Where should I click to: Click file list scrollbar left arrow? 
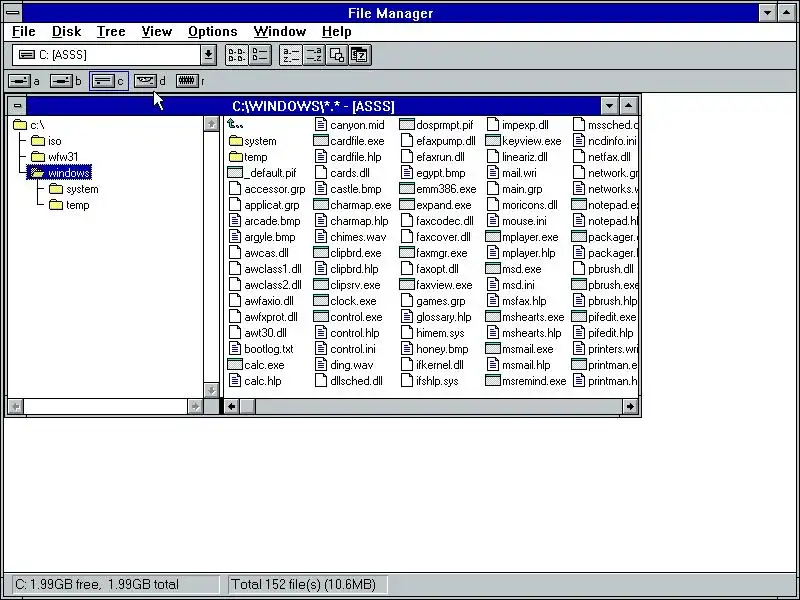pyautogui.click(x=232, y=407)
